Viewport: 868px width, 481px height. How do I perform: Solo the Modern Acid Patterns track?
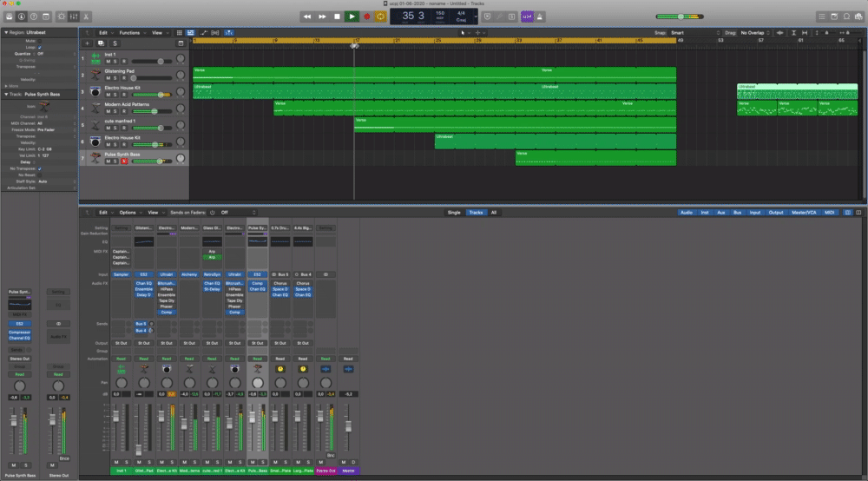(116, 110)
